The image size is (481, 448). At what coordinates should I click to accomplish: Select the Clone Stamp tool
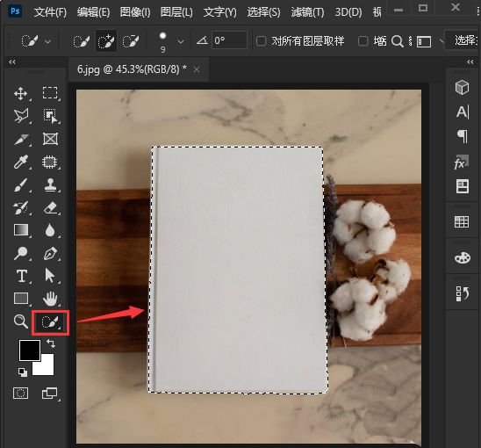(50, 184)
